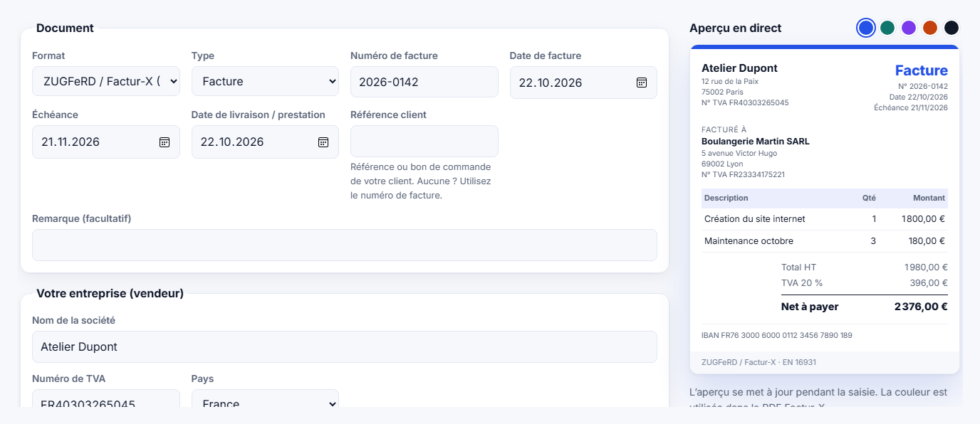Screen dimensions: 980x424
Task: Click the empty Référence client field
Action: tap(424, 141)
